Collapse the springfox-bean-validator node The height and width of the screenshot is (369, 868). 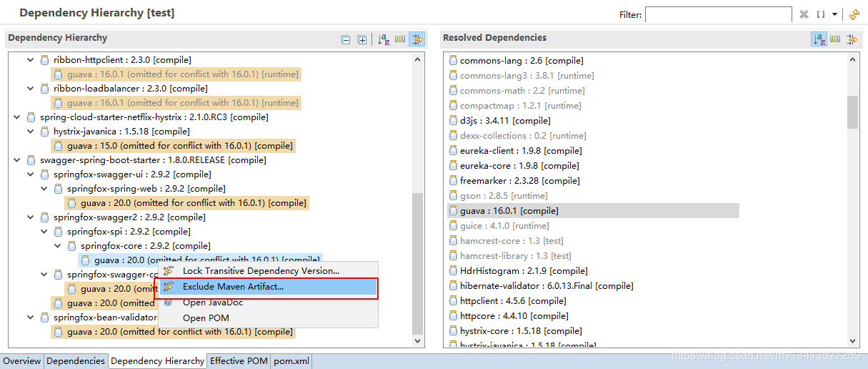pyautogui.click(x=31, y=318)
